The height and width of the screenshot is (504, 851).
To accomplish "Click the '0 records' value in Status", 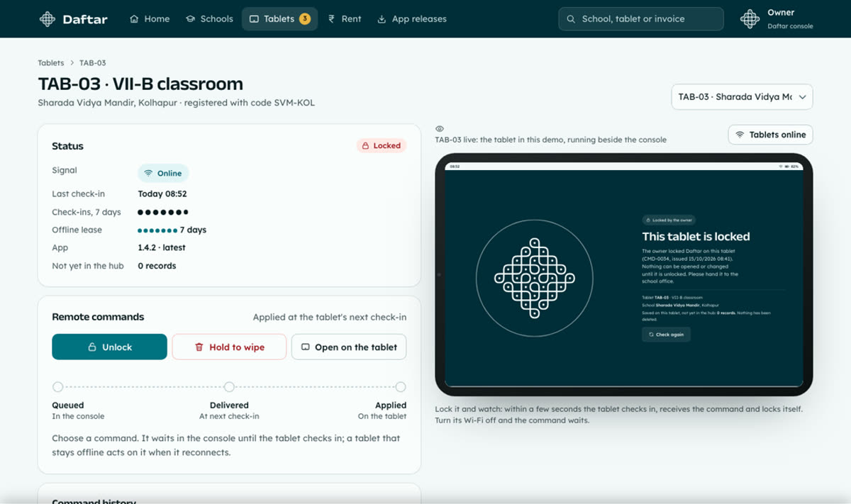I will tap(157, 266).
